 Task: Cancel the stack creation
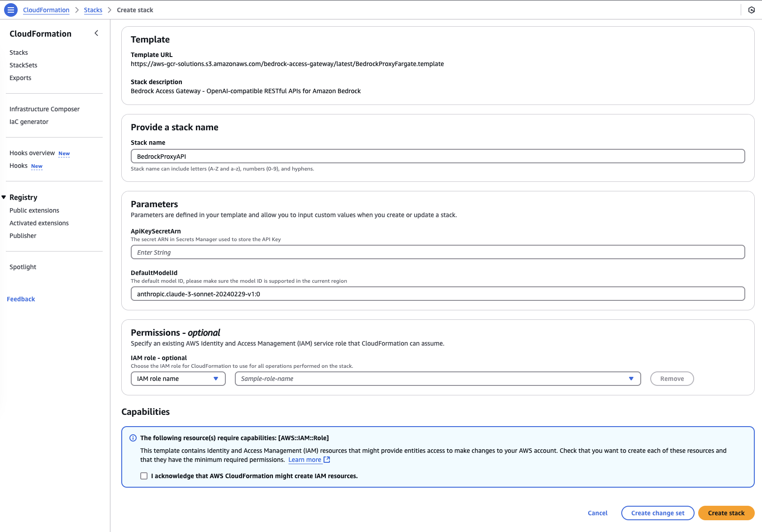[x=598, y=513]
